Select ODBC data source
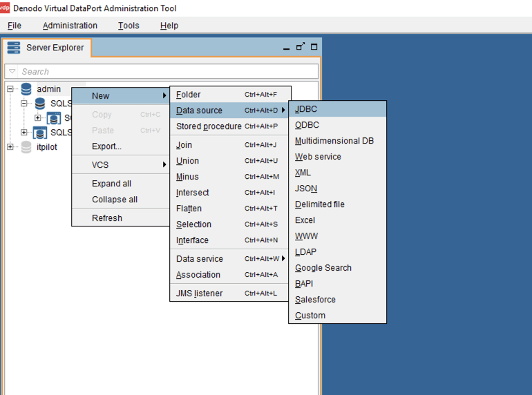Screen dimensions: 532x395 (x=338, y=125)
